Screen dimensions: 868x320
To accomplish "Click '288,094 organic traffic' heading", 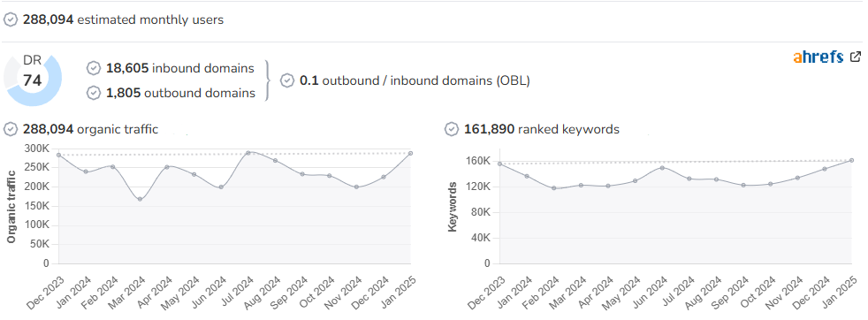I will tap(90, 130).
